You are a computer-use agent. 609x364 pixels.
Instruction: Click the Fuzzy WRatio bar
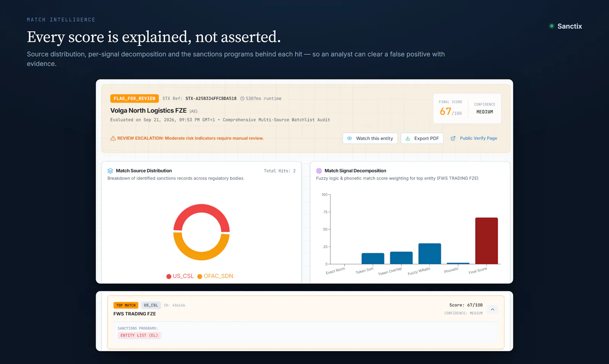click(x=430, y=254)
